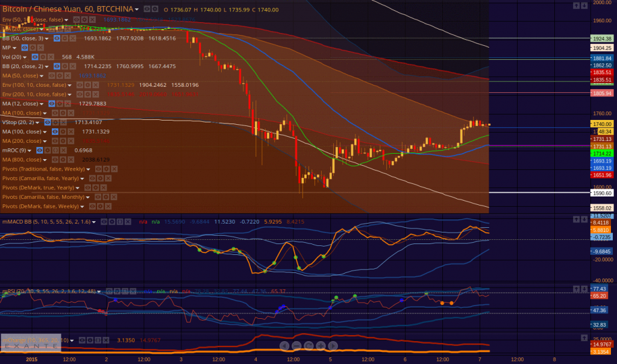Toggle visibility of MA (12, close)
The width and height of the screenshot is (617, 364).
[x=51, y=104]
